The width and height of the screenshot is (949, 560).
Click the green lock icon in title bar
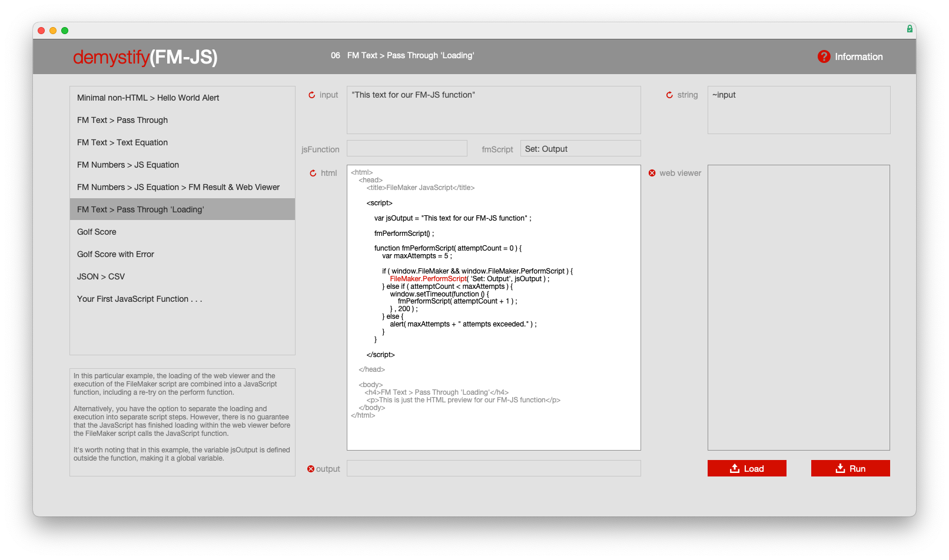coord(910,29)
